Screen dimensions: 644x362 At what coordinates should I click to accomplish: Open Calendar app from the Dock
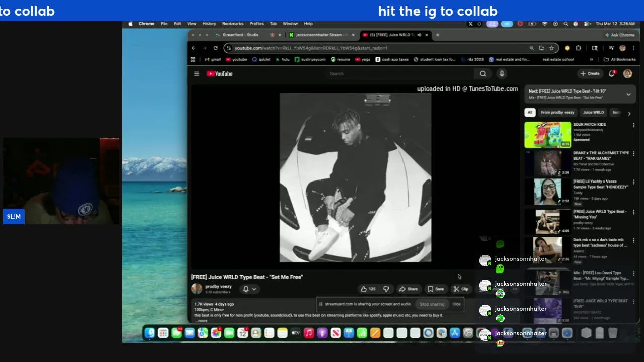[x=243, y=333]
